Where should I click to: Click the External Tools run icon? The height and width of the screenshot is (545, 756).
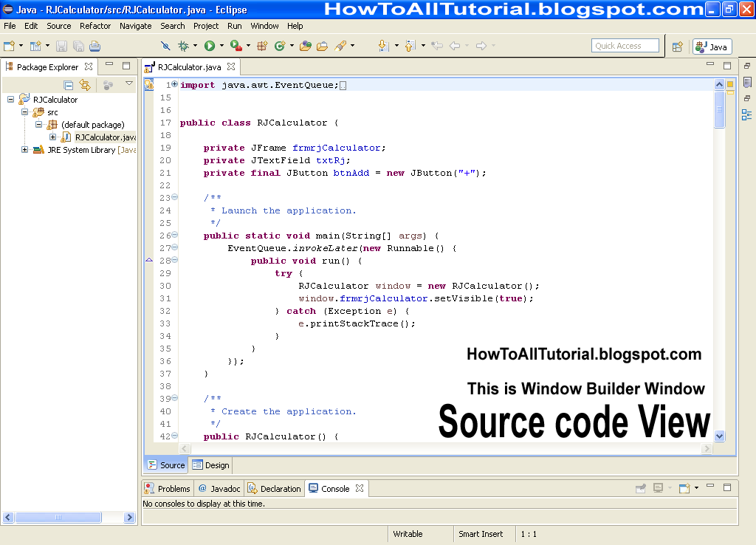(x=236, y=46)
